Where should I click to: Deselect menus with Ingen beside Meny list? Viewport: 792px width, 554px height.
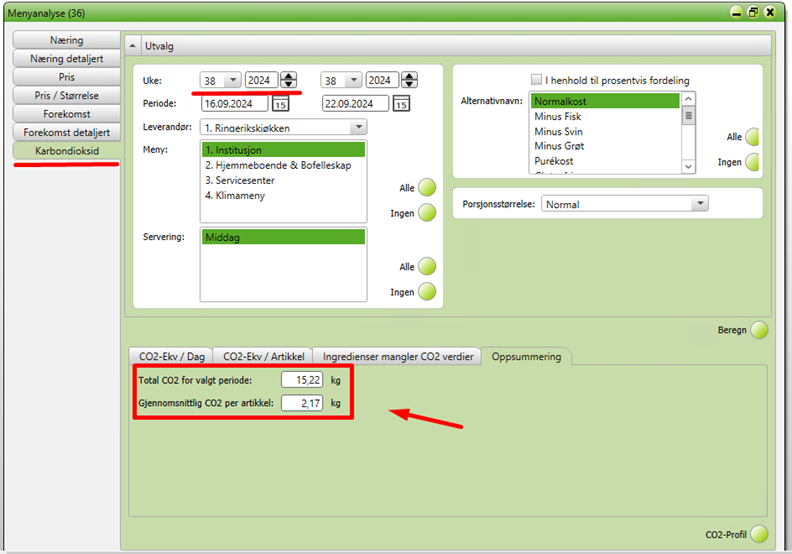pos(427,213)
